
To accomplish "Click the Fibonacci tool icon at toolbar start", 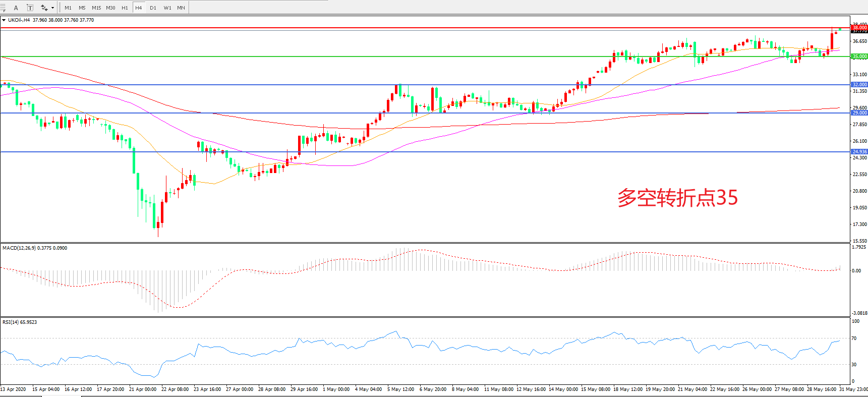I will pyautogui.click(x=3, y=8).
